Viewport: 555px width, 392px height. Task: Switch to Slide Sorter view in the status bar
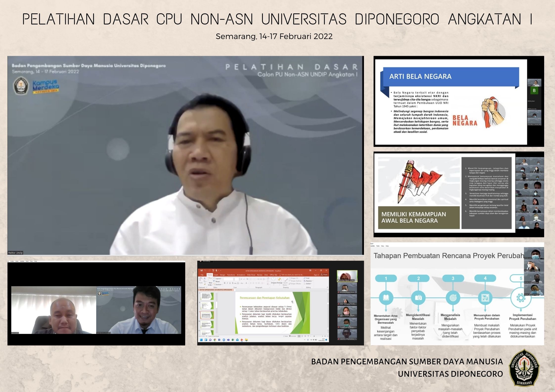(x=302, y=336)
